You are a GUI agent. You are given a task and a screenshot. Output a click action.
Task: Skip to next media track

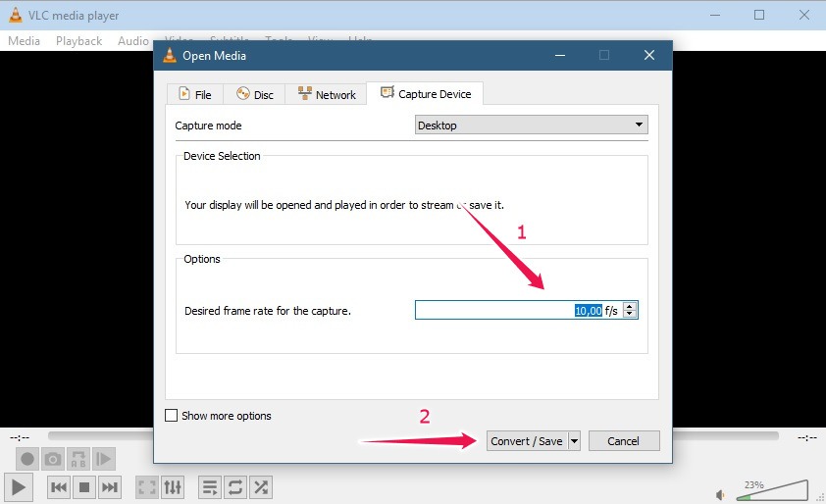110,487
